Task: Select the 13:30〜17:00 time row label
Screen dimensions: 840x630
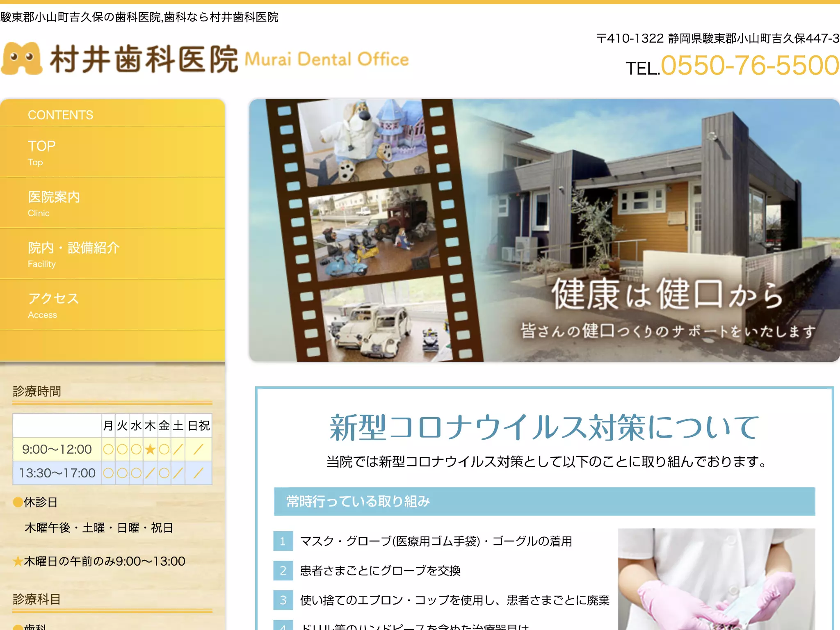Action: (x=57, y=473)
